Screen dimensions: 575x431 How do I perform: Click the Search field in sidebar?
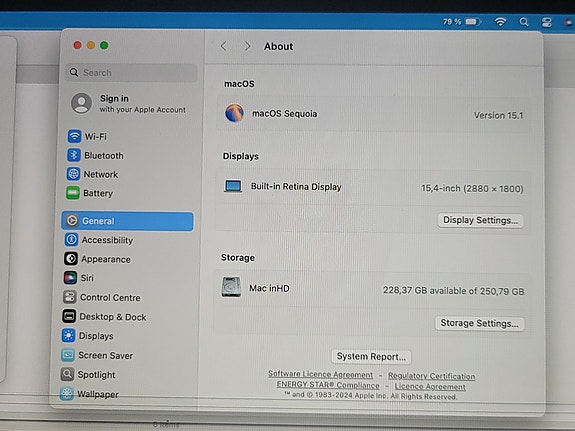131,73
